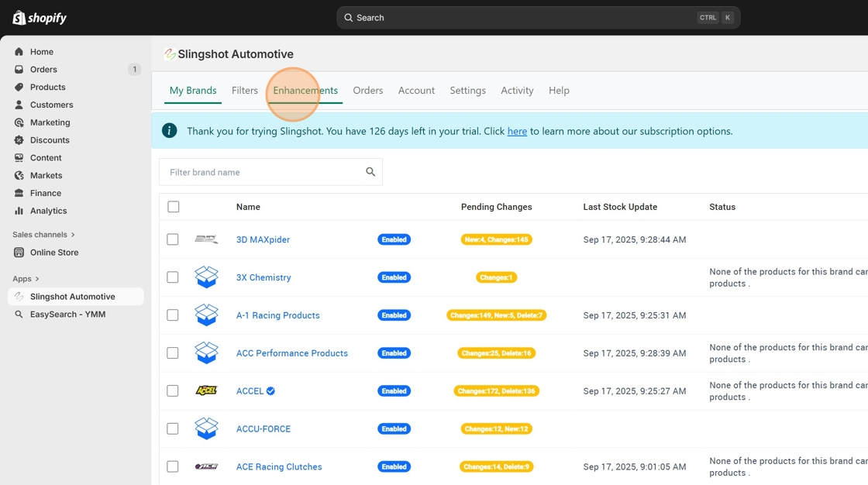Check the ACC Performance Products row checkbox

(173, 353)
